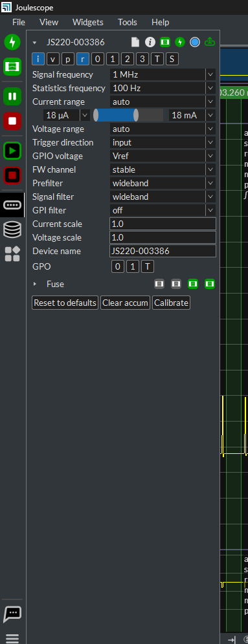Open the Signal frequency dropdown

click(x=163, y=75)
